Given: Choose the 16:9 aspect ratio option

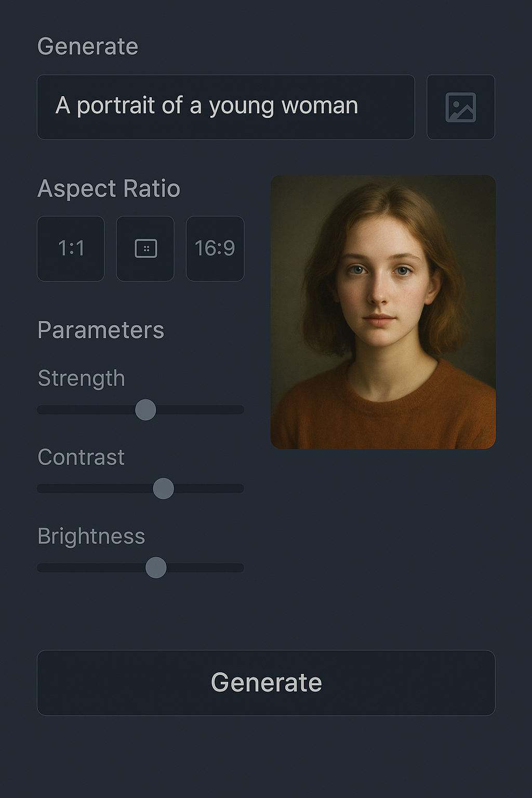Looking at the screenshot, I should (215, 248).
